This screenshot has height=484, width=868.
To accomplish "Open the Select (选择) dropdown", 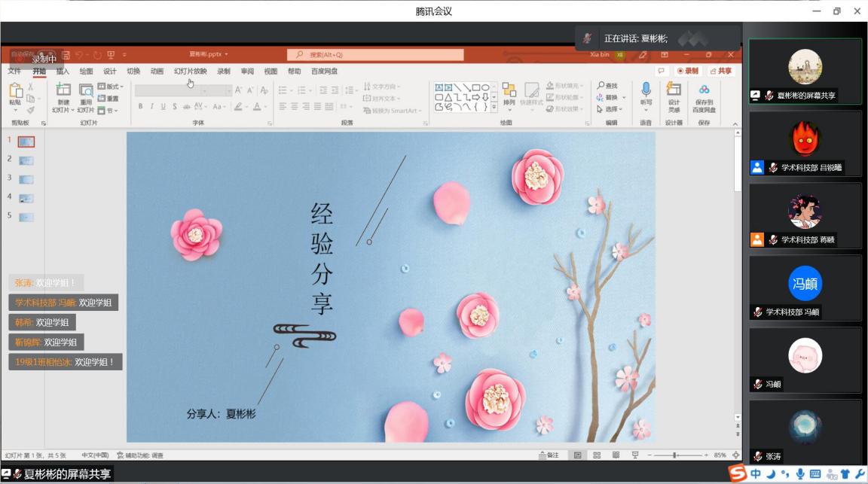I will coord(609,109).
